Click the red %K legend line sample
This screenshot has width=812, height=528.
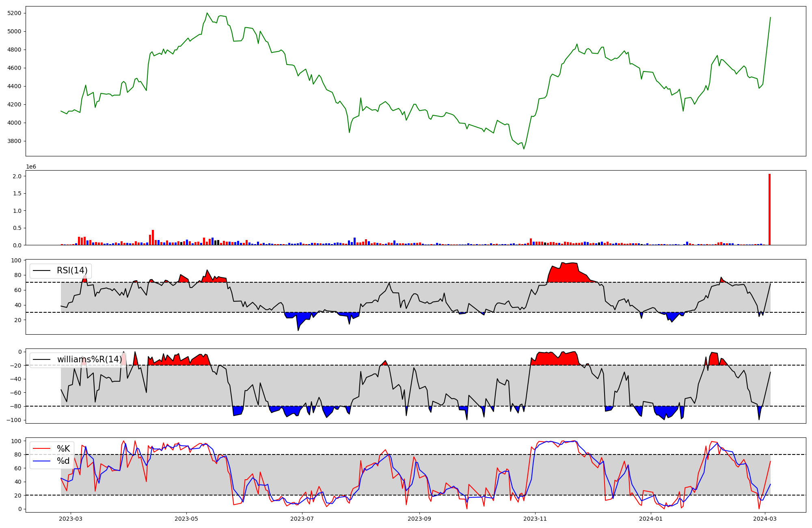coord(41,449)
